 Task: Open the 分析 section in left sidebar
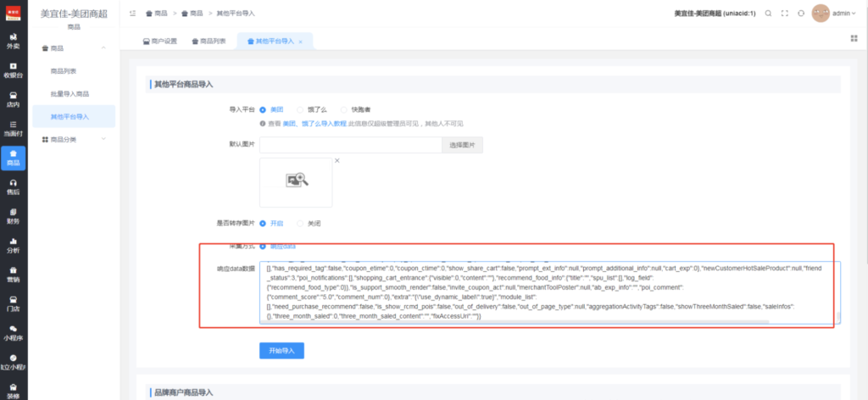tap(14, 246)
